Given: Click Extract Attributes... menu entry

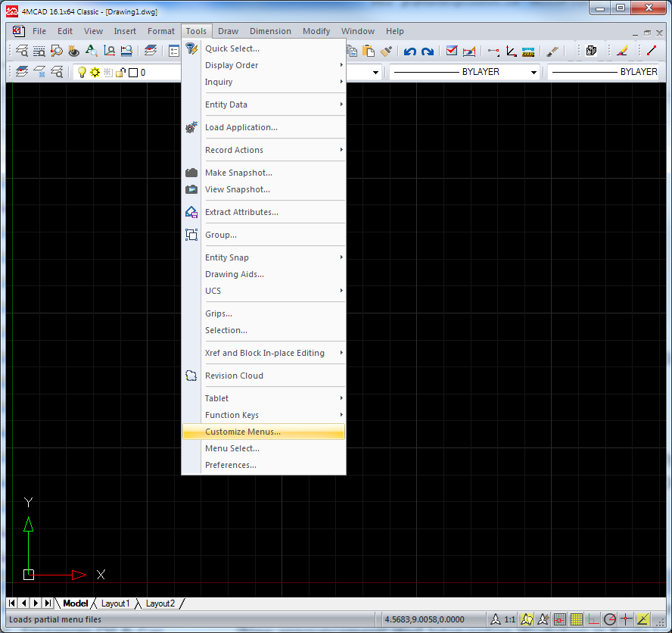Looking at the screenshot, I should coord(263,212).
